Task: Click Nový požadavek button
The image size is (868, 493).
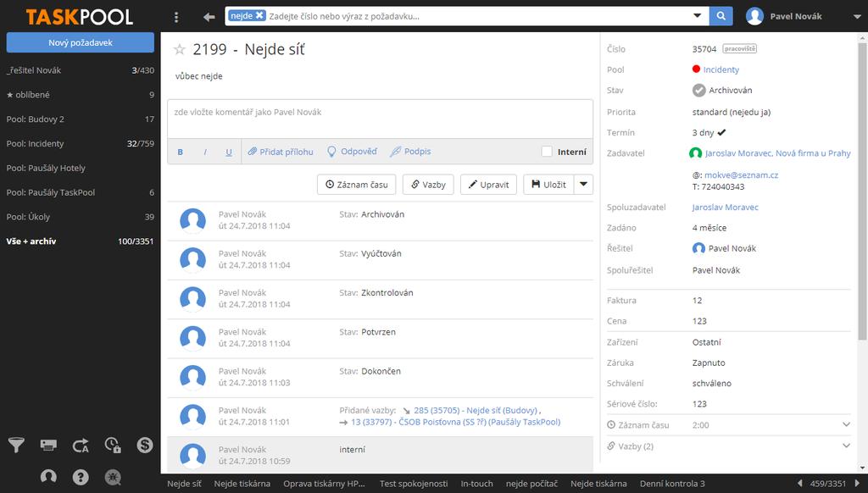Action: coord(81,42)
